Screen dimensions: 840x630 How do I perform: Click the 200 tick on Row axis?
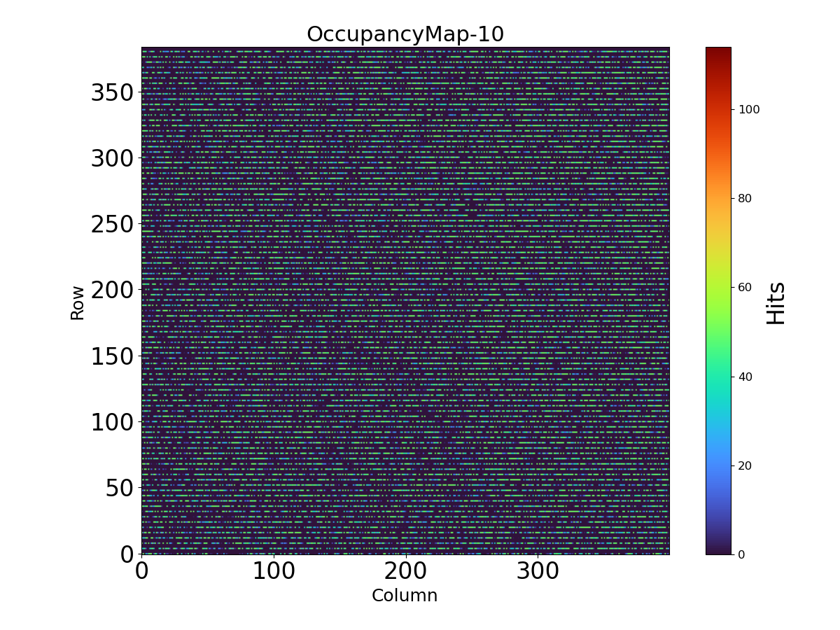point(112,290)
